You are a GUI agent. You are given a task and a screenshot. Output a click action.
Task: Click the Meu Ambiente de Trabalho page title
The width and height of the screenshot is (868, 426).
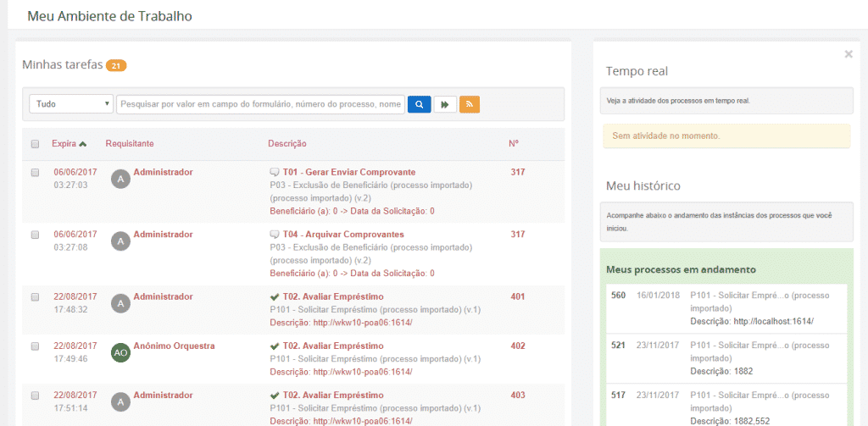109,16
